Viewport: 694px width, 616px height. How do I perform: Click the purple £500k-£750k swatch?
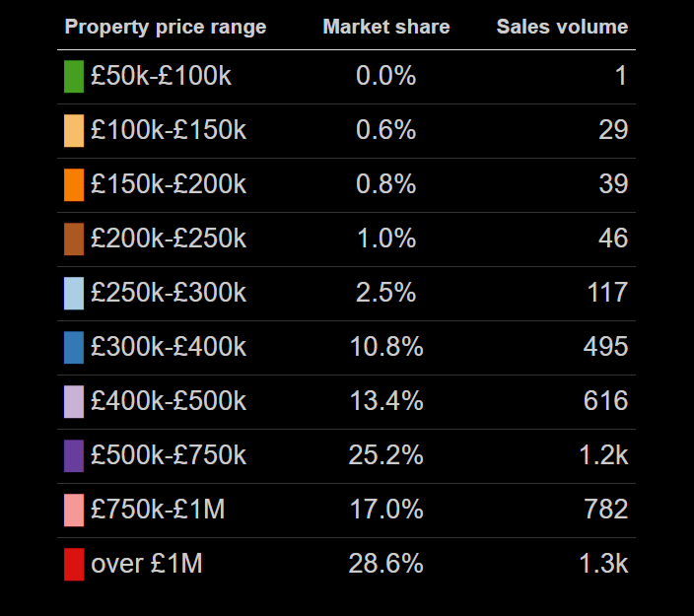(74, 456)
